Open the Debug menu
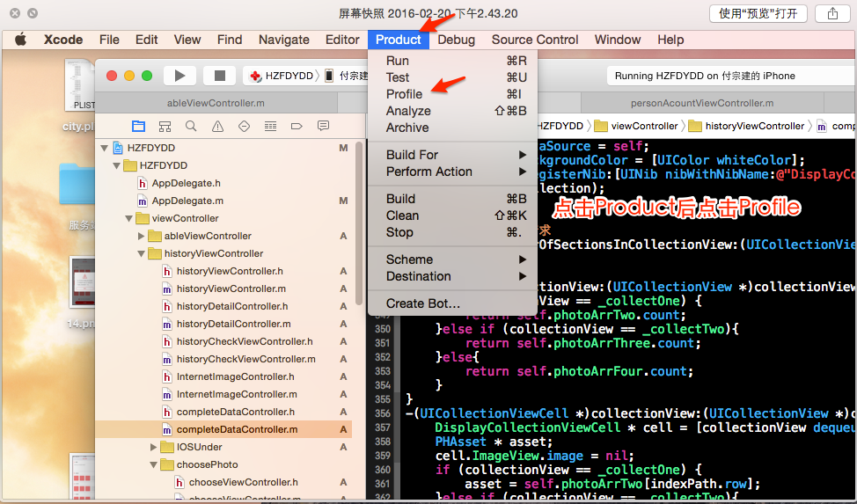This screenshot has width=857, height=504. tap(456, 40)
